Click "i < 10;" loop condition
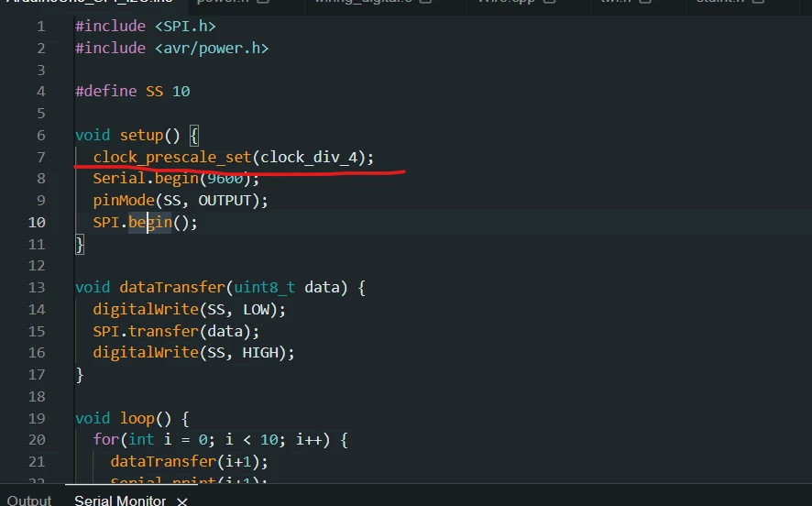Viewport: 812px width, 506px height. coord(256,440)
